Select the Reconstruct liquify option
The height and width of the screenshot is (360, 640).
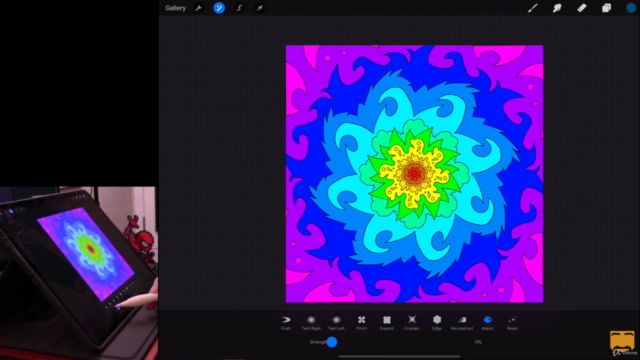(462, 322)
